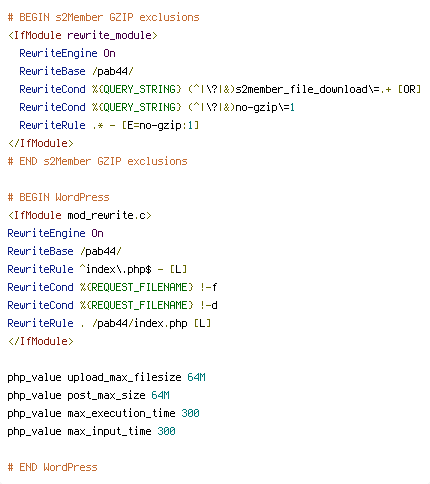Click the post_max_size line

(x=88, y=395)
